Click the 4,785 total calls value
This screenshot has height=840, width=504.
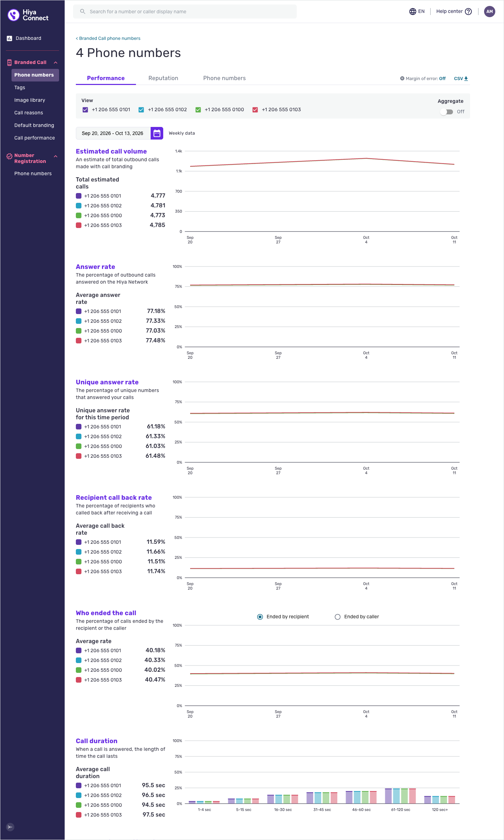point(157,225)
